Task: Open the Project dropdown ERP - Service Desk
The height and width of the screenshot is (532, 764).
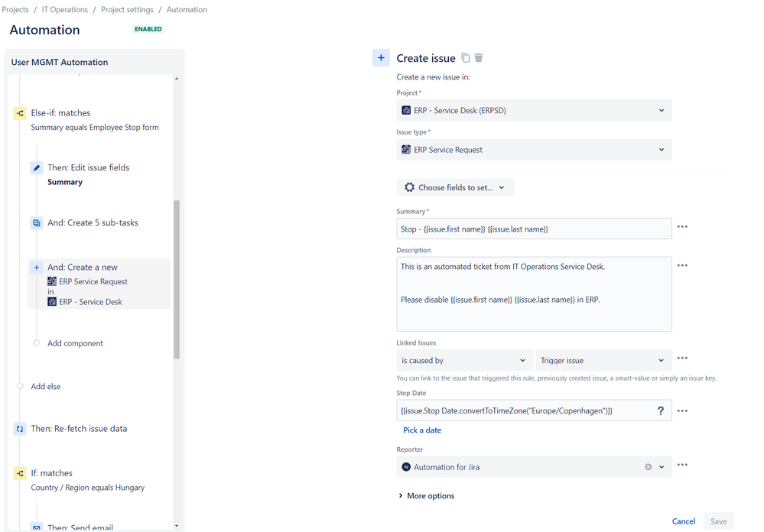Action: pos(534,111)
